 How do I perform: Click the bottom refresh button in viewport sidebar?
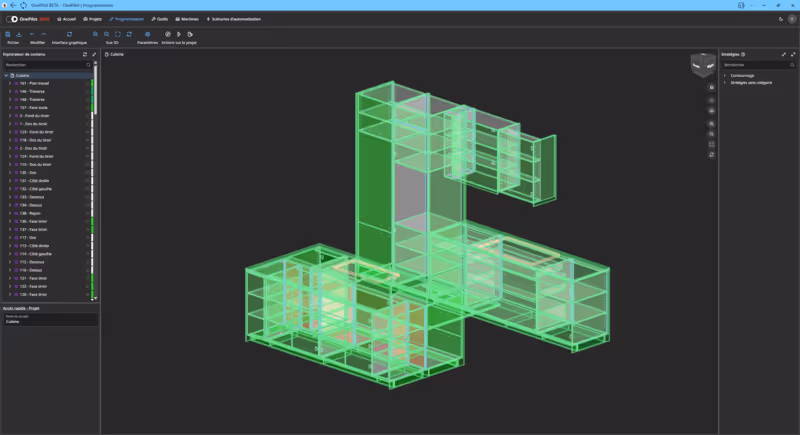click(x=712, y=155)
